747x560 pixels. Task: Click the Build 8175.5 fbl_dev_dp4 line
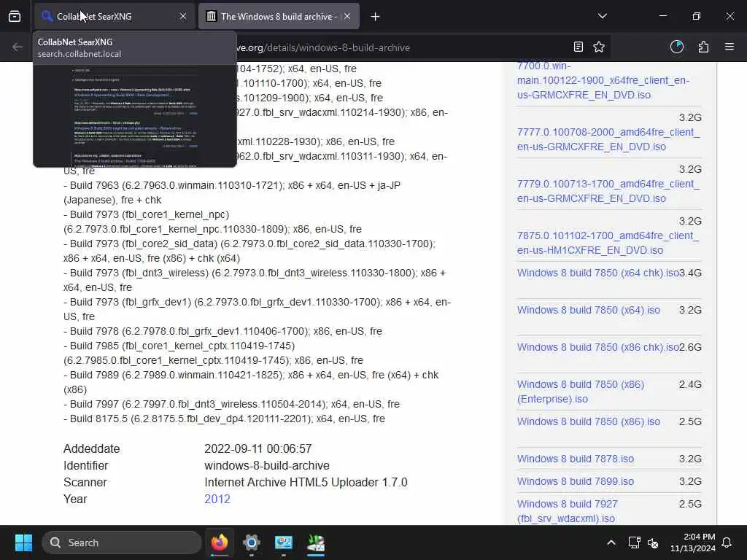224,419
